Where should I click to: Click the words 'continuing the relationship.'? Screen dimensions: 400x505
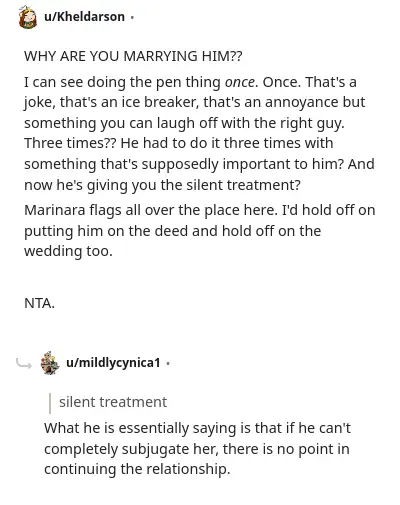pos(137,469)
